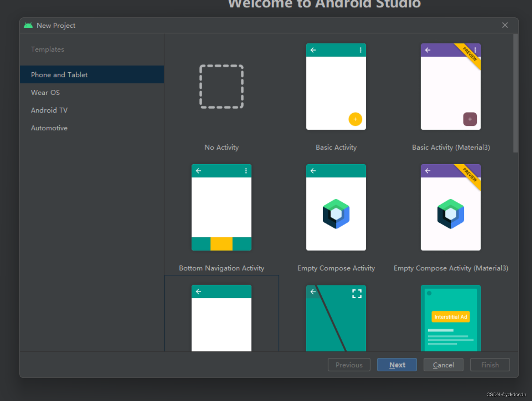Open the Phone and Tablet templates category
Viewport: 532px width, 401px height.
pos(92,75)
